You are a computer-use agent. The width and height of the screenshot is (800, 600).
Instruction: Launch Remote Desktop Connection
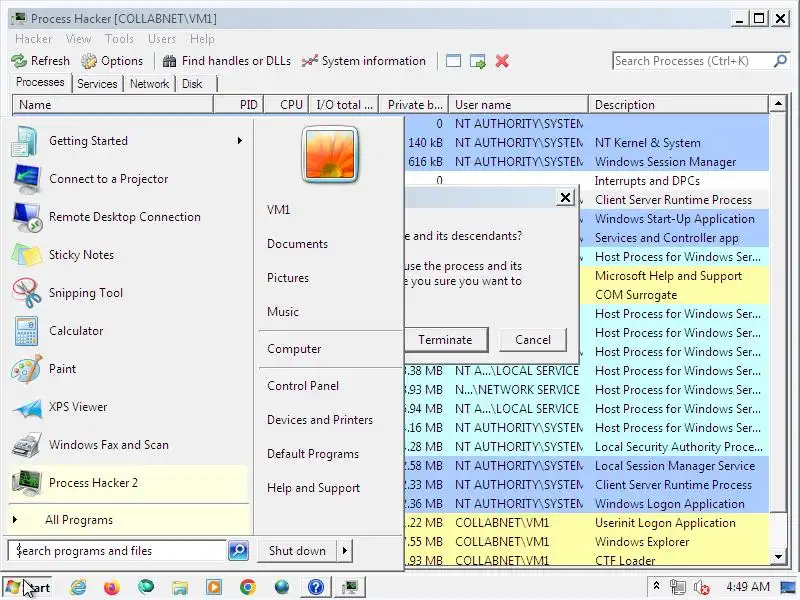128,217
